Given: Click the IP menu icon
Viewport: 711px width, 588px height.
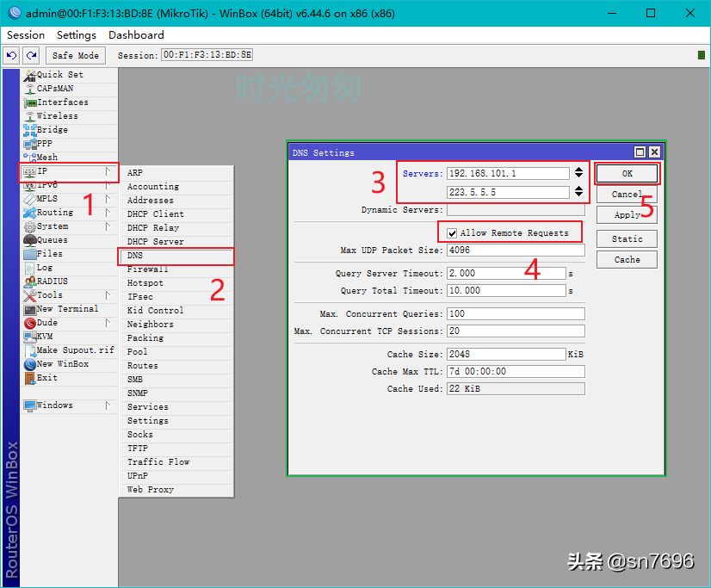Looking at the screenshot, I should coord(30,171).
